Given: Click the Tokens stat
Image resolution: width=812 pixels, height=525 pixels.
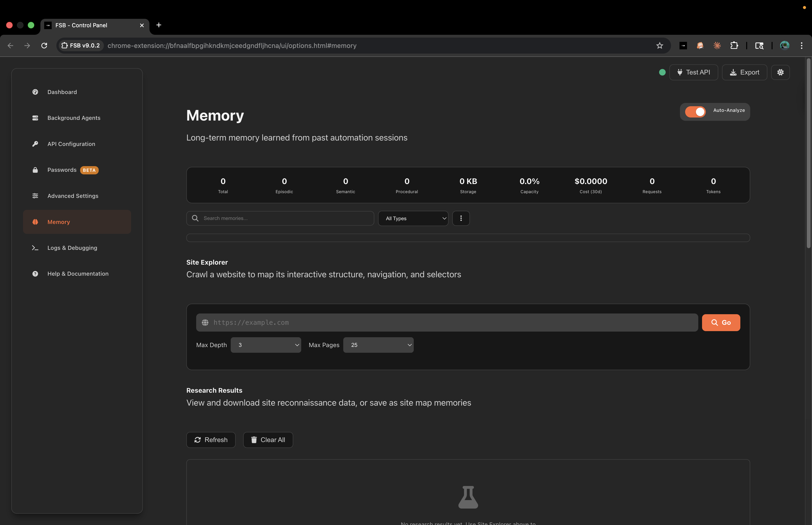Looking at the screenshot, I should point(714,185).
